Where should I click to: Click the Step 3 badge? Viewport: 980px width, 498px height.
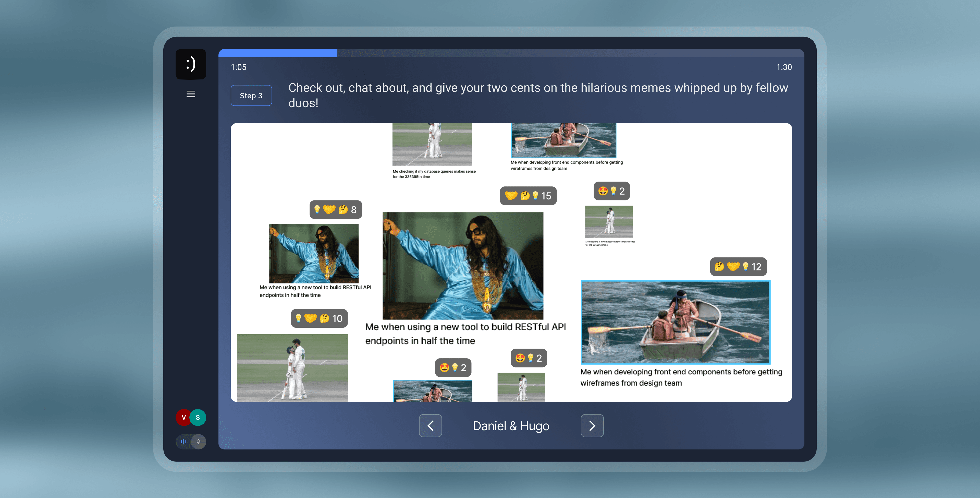point(251,96)
